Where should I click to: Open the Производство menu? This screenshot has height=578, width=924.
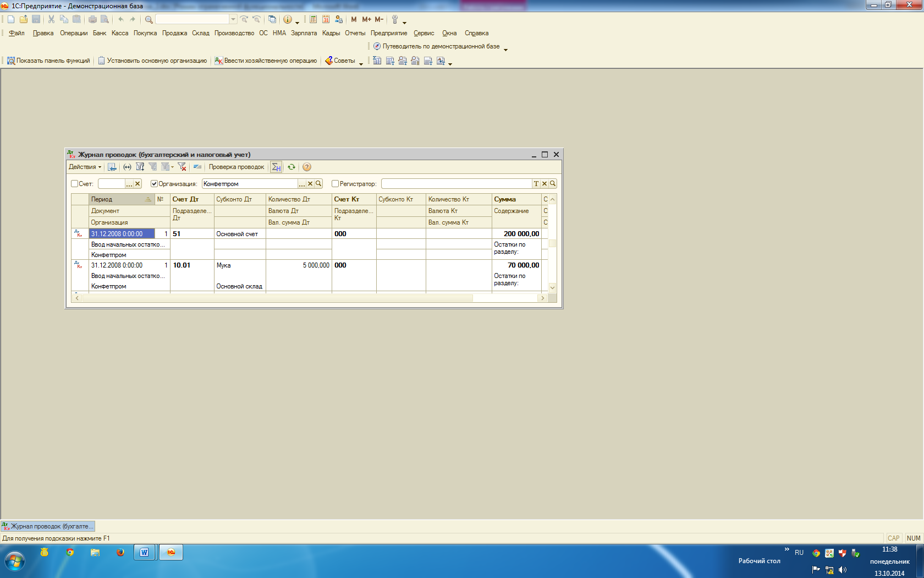tap(234, 33)
